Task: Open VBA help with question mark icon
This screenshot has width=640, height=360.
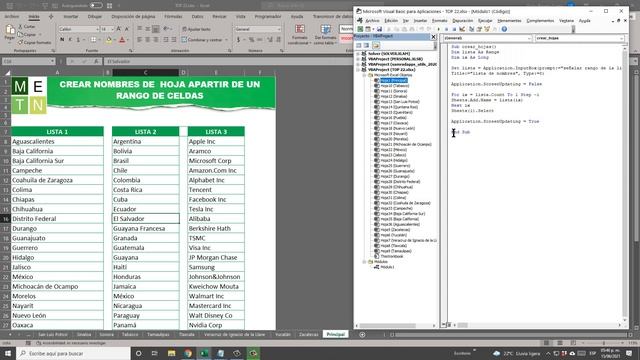Action: pyautogui.click(x=504, y=29)
